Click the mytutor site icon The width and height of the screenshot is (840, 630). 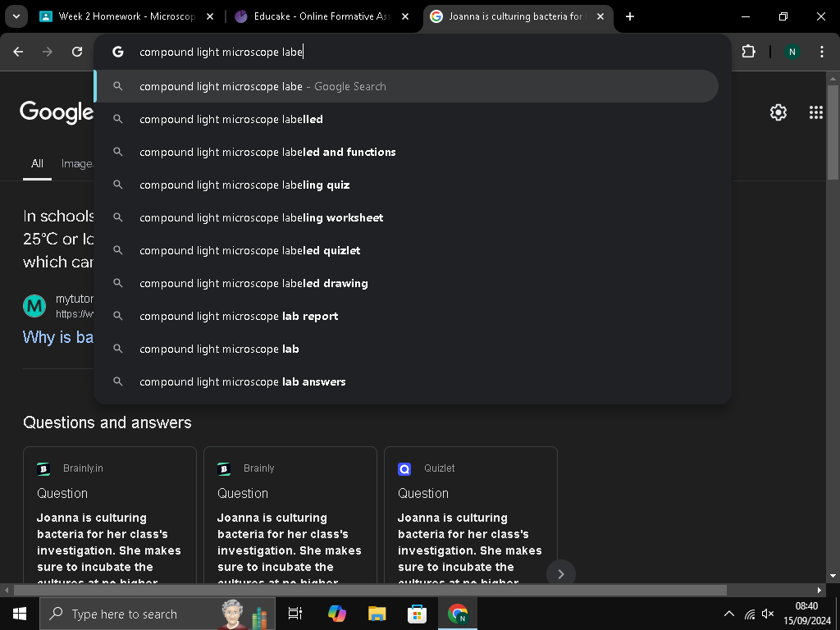click(x=34, y=306)
